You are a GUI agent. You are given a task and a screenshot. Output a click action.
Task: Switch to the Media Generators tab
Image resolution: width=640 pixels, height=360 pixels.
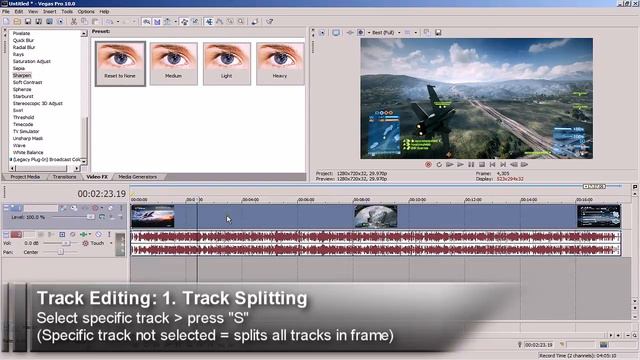coord(137,177)
